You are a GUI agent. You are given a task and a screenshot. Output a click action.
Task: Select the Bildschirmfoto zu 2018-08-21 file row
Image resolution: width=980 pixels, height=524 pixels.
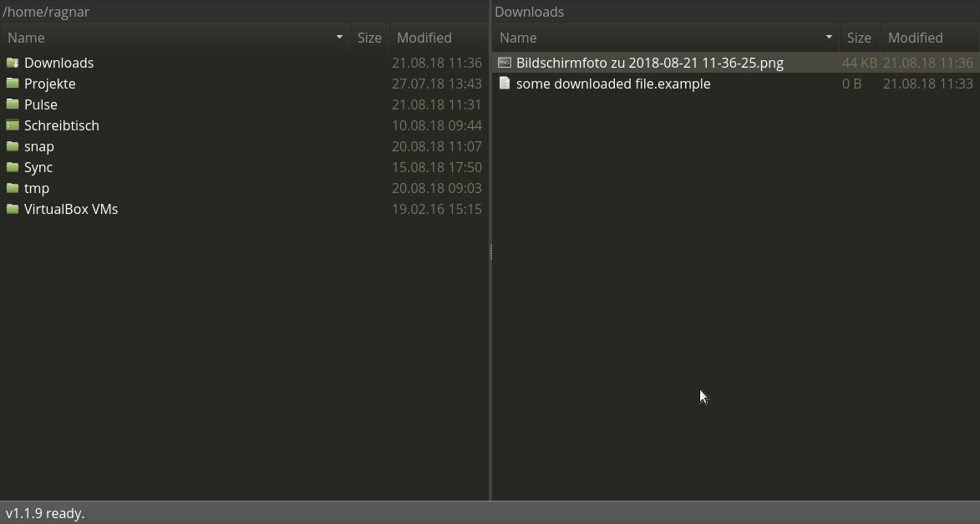[x=650, y=63]
